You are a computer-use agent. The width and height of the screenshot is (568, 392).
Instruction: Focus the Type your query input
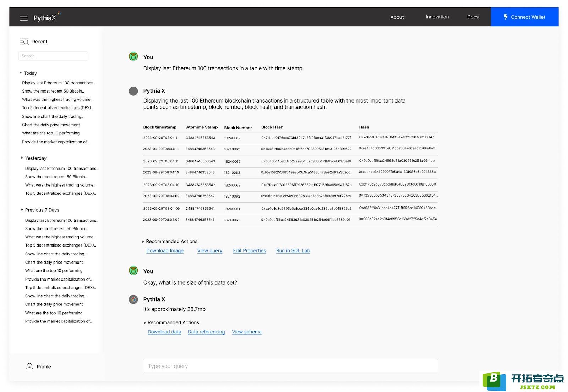tap(290, 366)
